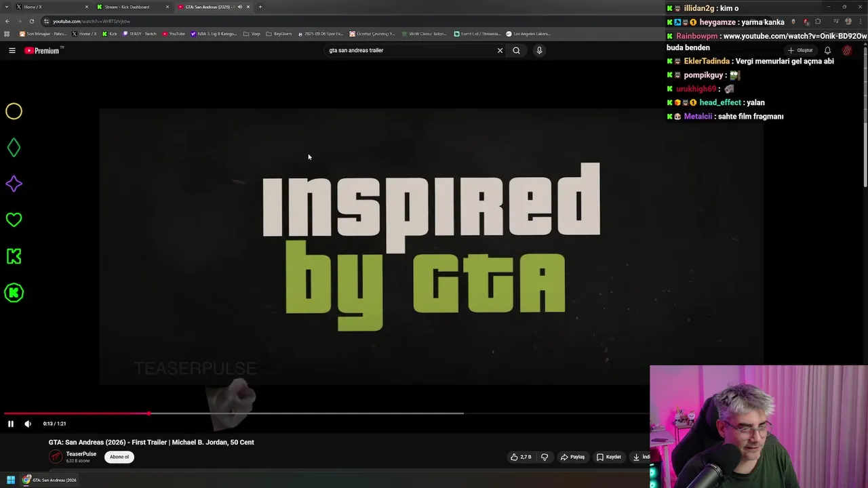Save the video with Kaydet
This screenshot has height=488, width=868.
(608, 457)
